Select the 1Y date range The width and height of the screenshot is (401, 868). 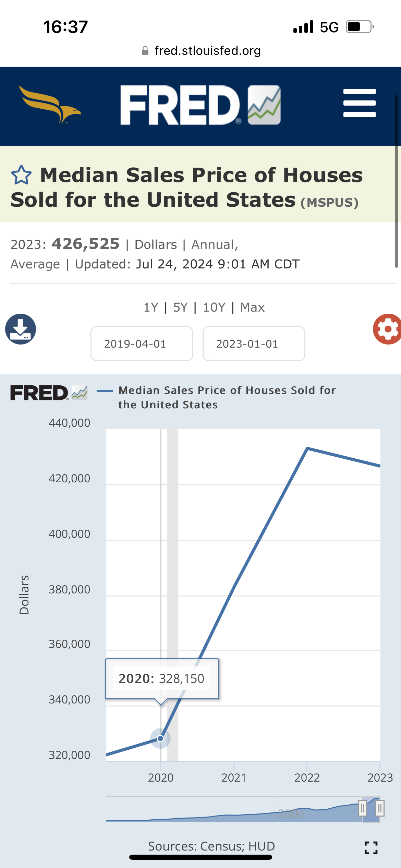click(151, 308)
